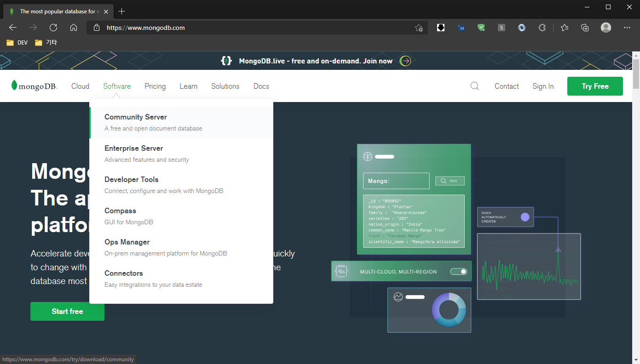Open the 기타 bookmarks folder
The height and width of the screenshot is (364, 640).
tap(46, 43)
